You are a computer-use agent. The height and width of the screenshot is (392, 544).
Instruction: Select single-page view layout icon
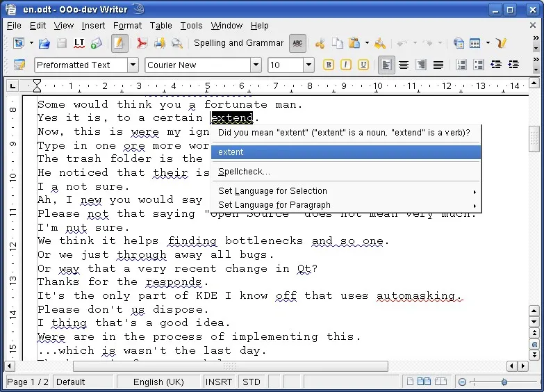(x=410, y=382)
